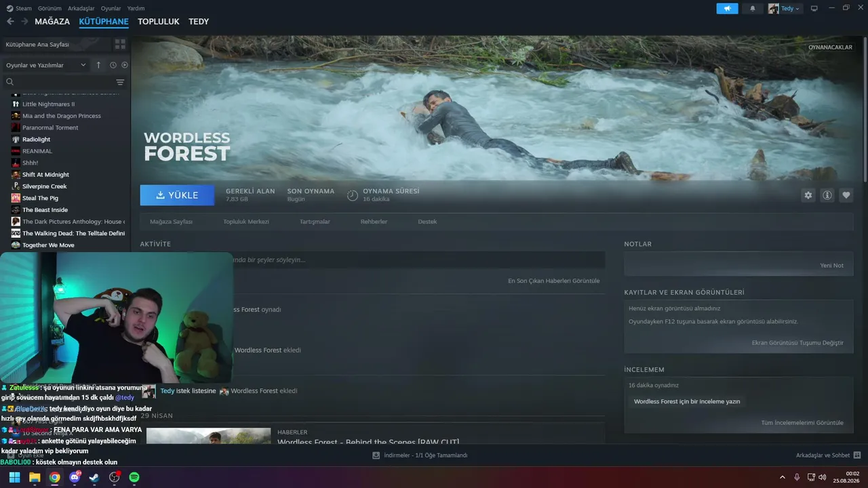
Task: Select the KÜTÜPHANE tab
Action: tap(104, 22)
